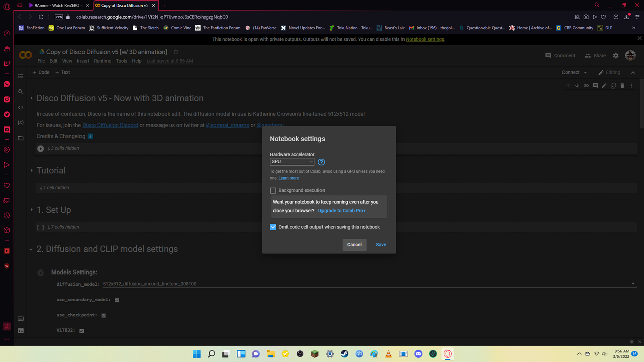Open Colab variables inspector
The width and height of the screenshot is (644, 362).
(x=21, y=123)
